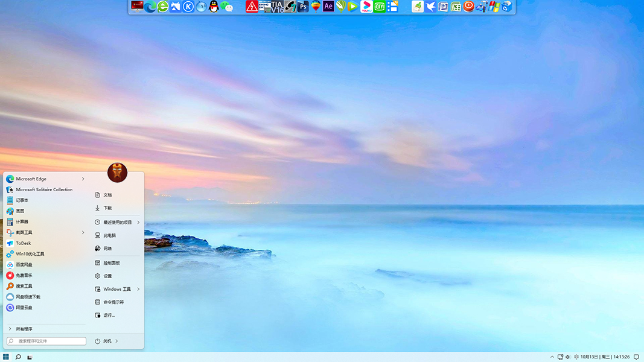Expand the Microsoft Edge submenu arrow

pos(83,179)
